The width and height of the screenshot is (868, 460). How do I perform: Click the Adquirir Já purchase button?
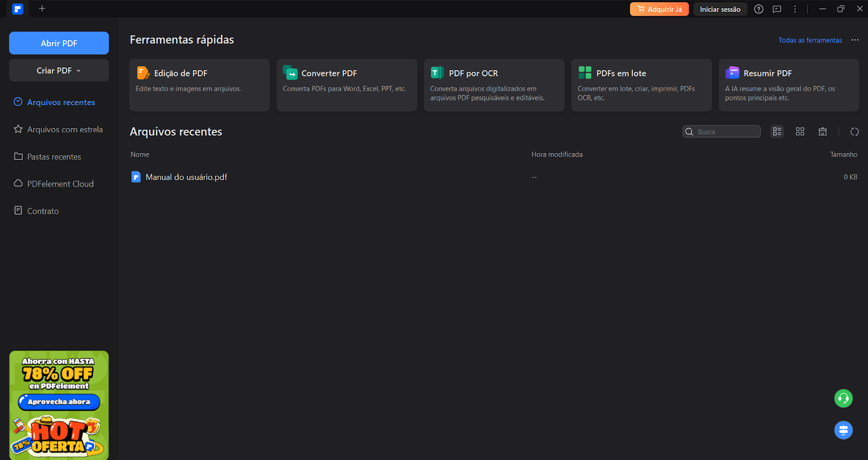pos(659,9)
